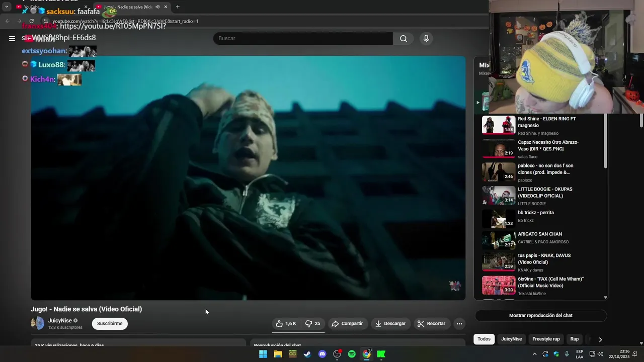Open Discord from the taskbar
Image resolution: width=644 pixels, height=362 pixels.
click(x=323, y=354)
